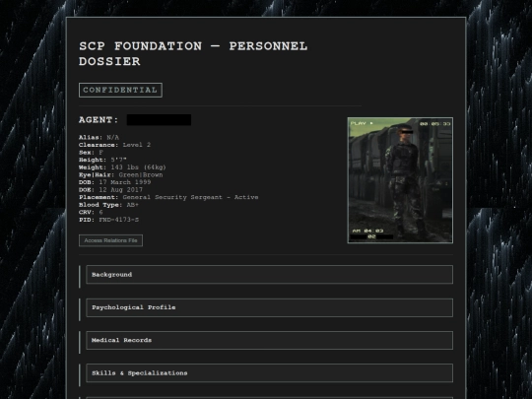Image resolution: width=532 pixels, height=399 pixels.
Task: Open the Medical Records section
Action: tap(269, 340)
